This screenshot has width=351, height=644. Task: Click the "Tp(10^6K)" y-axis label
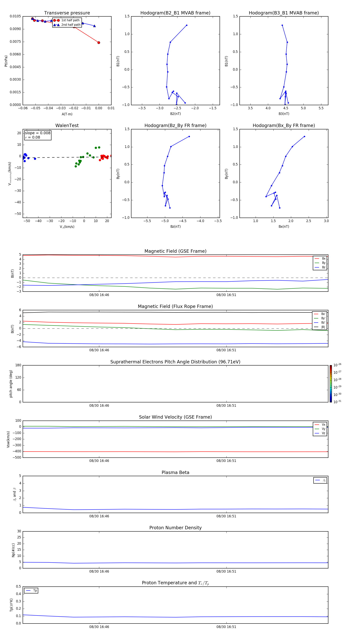11,605
